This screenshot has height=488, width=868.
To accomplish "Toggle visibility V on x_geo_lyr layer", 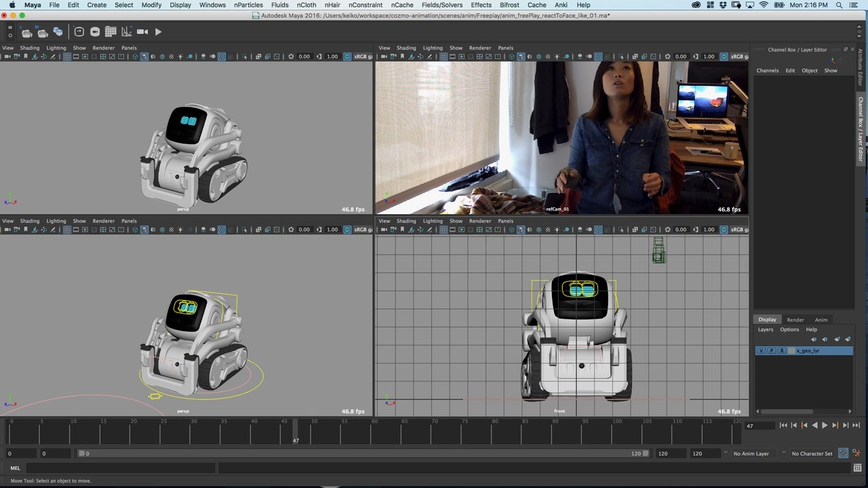I will 761,350.
